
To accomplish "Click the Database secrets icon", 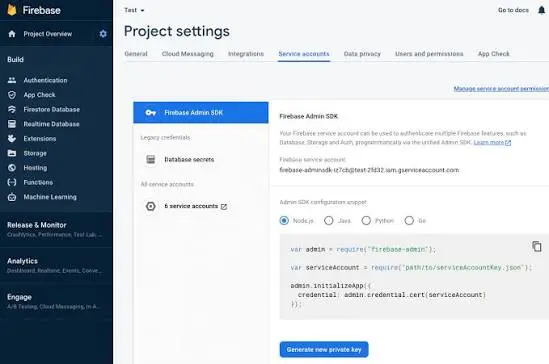I will [151, 160].
